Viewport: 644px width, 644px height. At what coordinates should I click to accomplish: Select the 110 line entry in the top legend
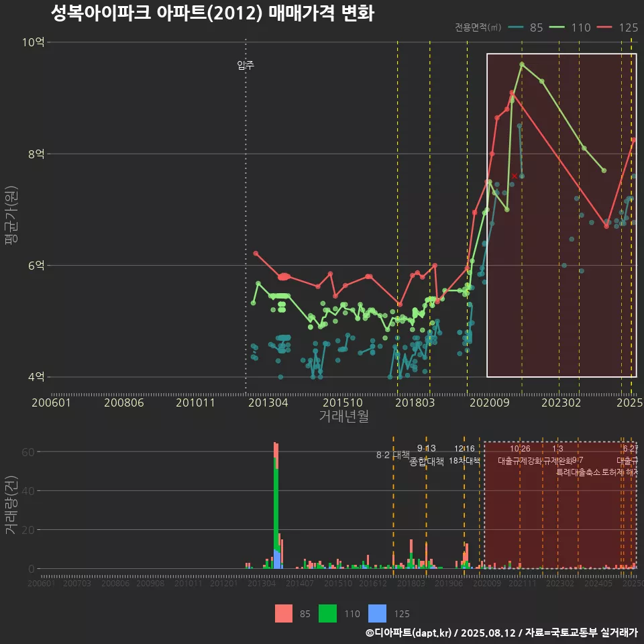pos(570,28)
